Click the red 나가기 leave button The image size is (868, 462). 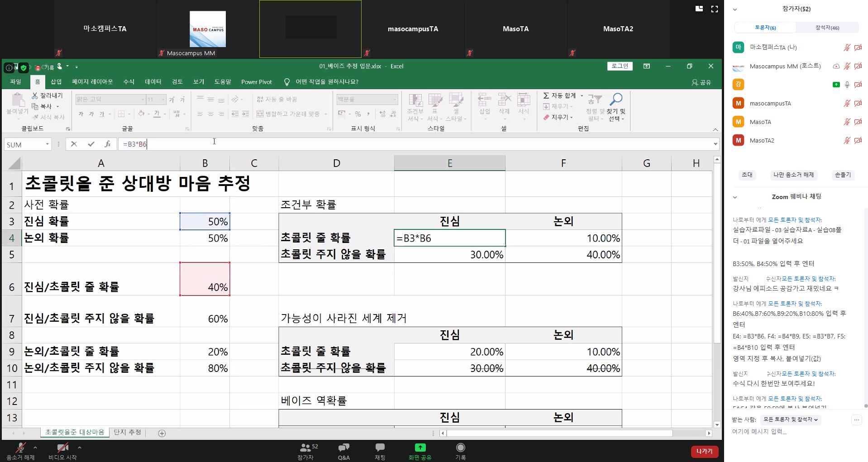click(704, 451)
